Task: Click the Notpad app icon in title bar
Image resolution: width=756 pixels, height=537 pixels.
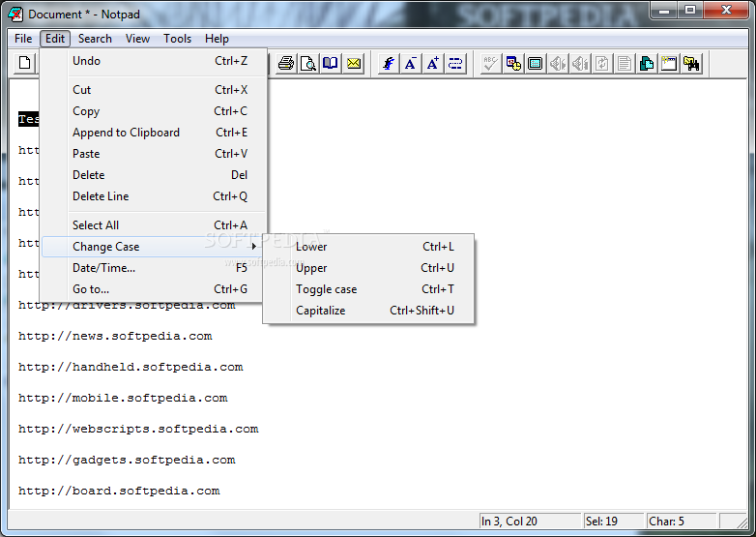Action: (15, 14)
